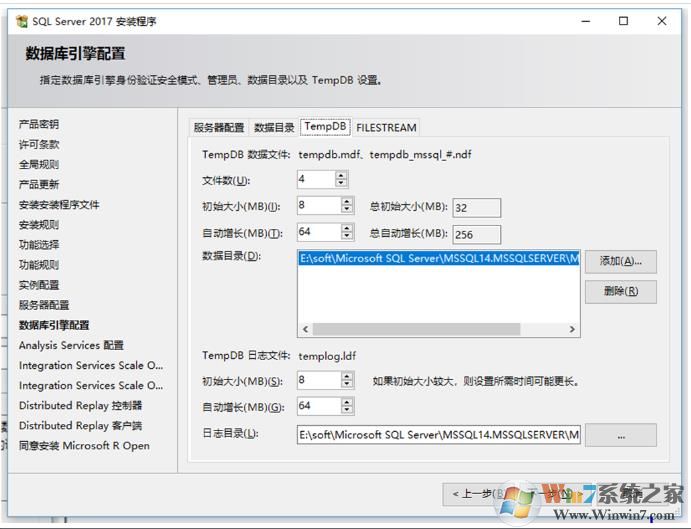
Task: Decrease log 自动增长(MB)(G) down arrow
Action: coord(347,410)
